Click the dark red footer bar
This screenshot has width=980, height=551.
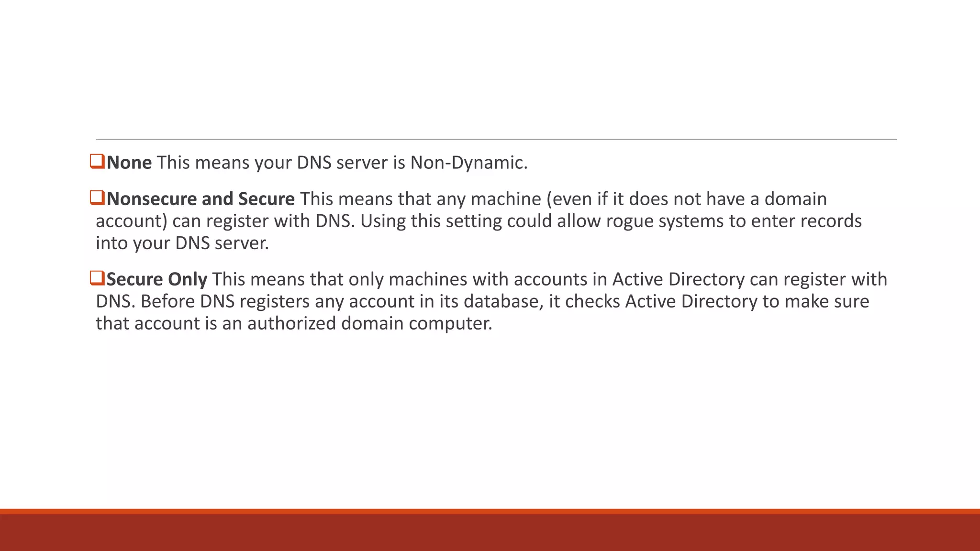(x=490, y=532)
